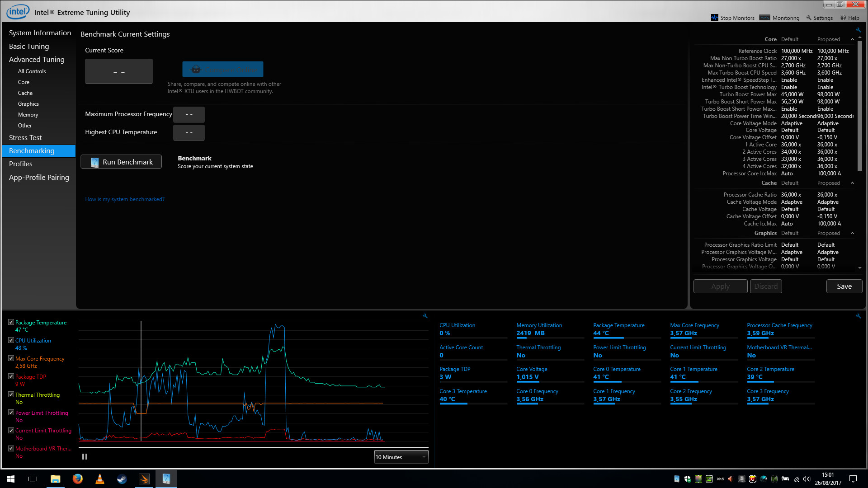Click the disabled Compare Online button
This screenshot has height=488, width=868.
[223, 69]
